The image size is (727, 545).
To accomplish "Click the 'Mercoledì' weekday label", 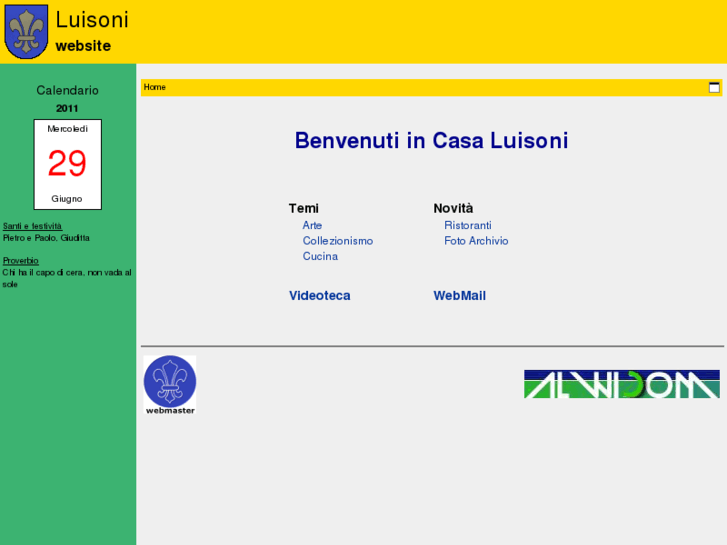I will coord(68,129).
